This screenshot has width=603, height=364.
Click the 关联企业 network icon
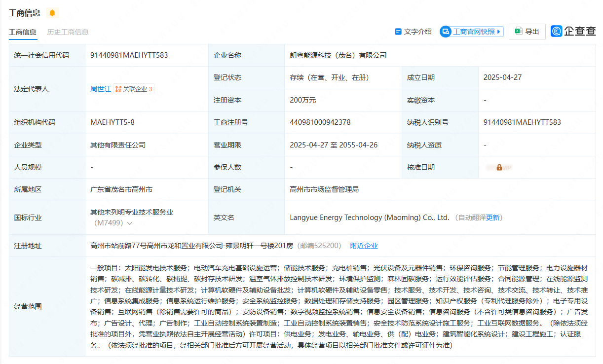click(118, 89)
